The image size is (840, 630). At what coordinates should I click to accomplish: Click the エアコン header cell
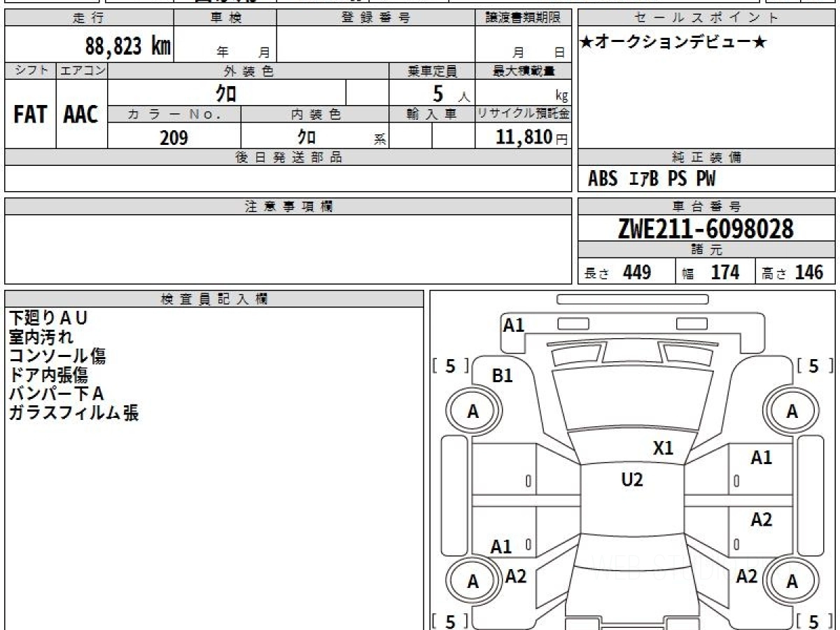[82, 71]
